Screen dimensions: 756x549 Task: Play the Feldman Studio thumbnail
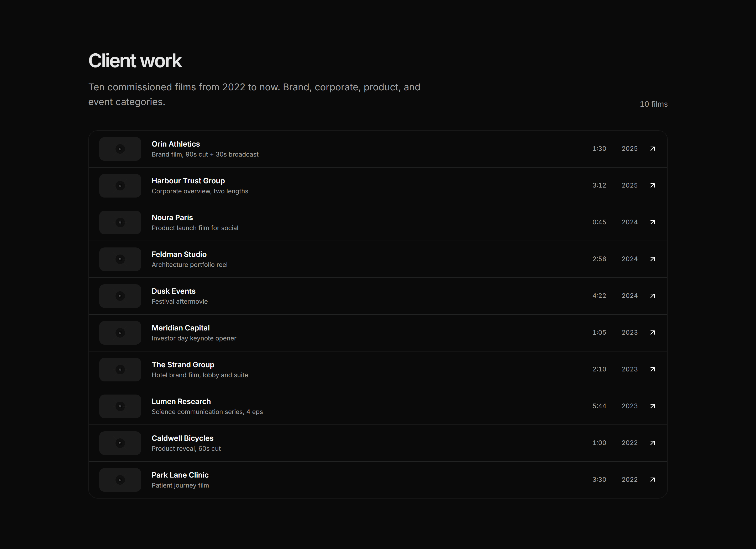[x=120, y=259]
